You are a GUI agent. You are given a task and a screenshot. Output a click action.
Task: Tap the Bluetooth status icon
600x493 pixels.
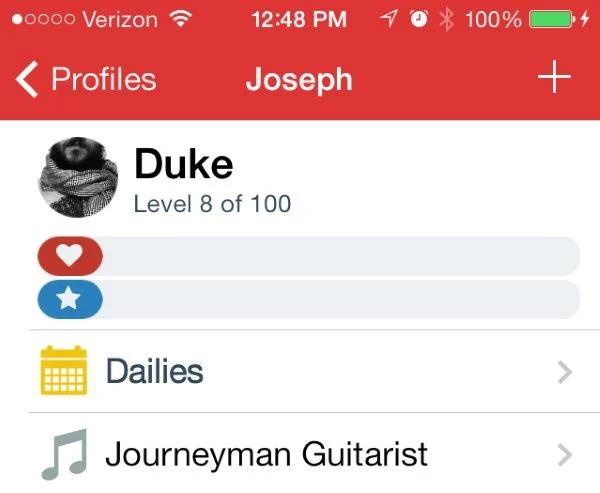(x=447, y=20)
